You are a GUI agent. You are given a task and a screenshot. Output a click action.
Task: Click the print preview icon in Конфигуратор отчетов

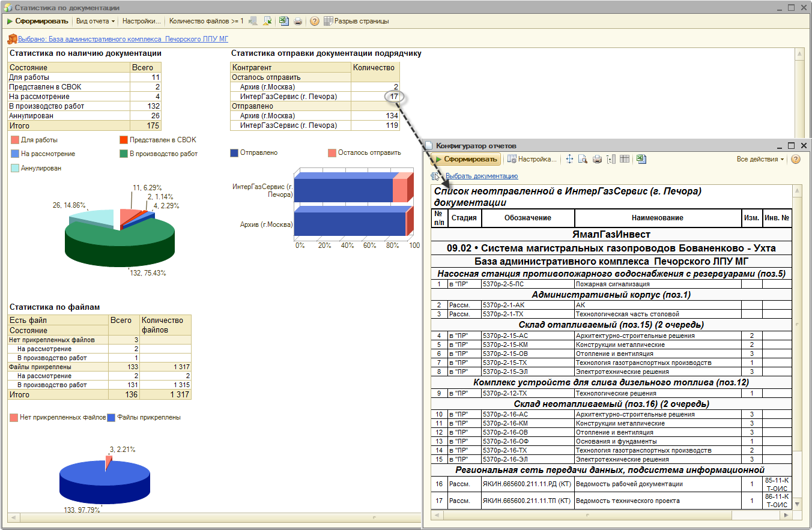583,159
